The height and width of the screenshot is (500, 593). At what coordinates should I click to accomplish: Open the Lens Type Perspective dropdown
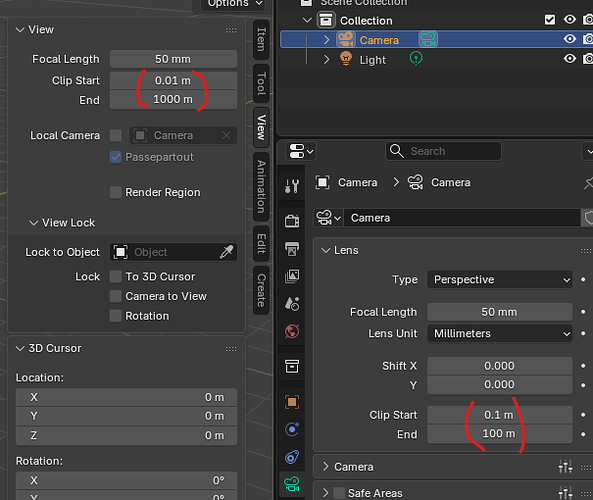[500, 280]
